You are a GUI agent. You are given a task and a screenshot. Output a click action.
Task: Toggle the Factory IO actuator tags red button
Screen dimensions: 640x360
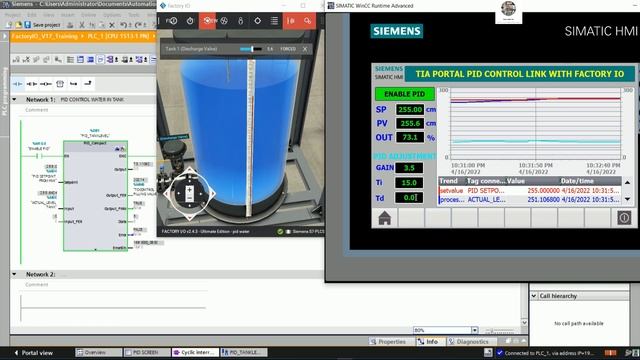[307, 20]
